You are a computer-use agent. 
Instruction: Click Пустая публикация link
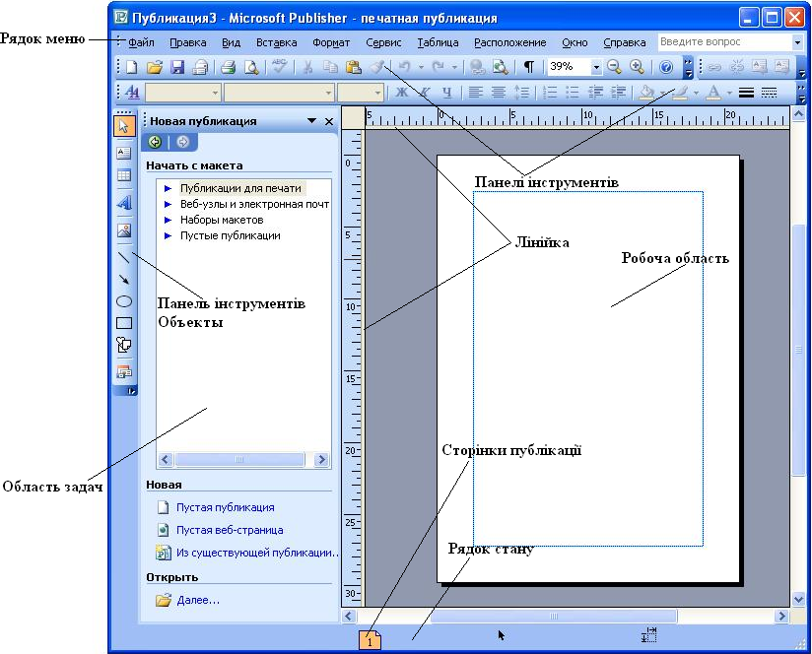click(x=225, y=507)
